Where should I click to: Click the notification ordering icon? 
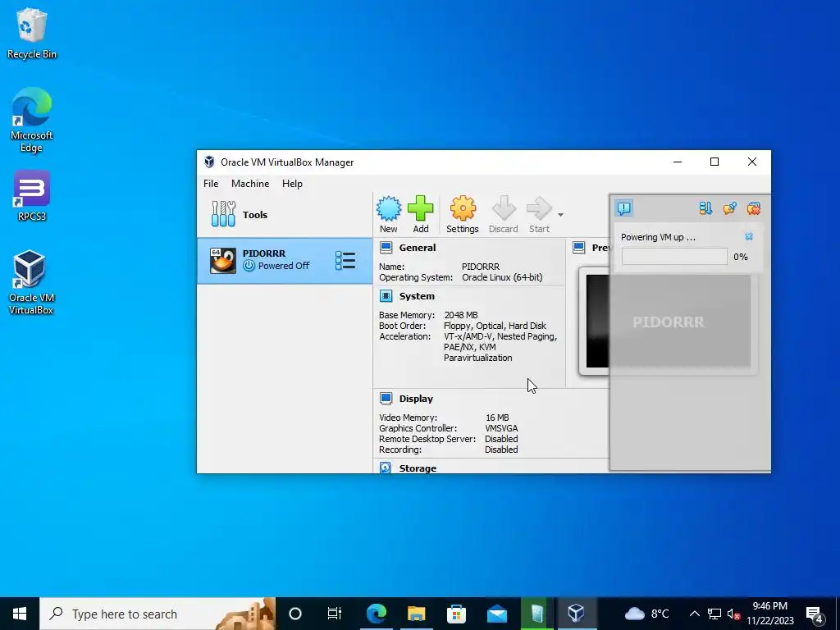(x=705, y=208)
